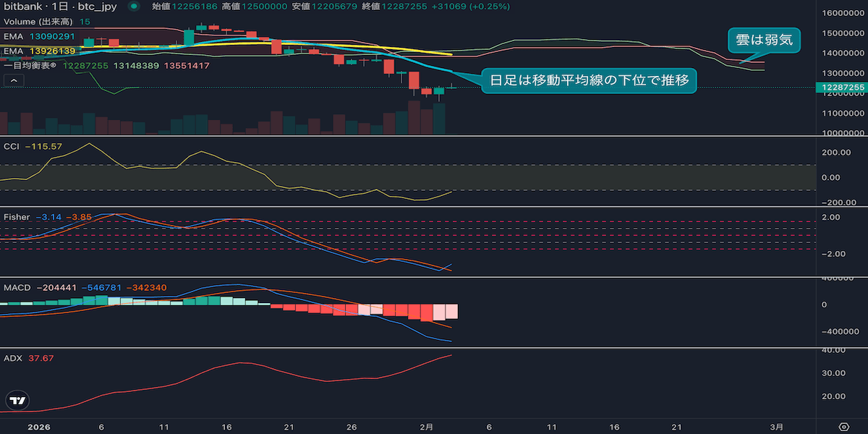Select the '日足は移動平均線の下位で推移' callout
868x434 pixels.
coord(590,80)
